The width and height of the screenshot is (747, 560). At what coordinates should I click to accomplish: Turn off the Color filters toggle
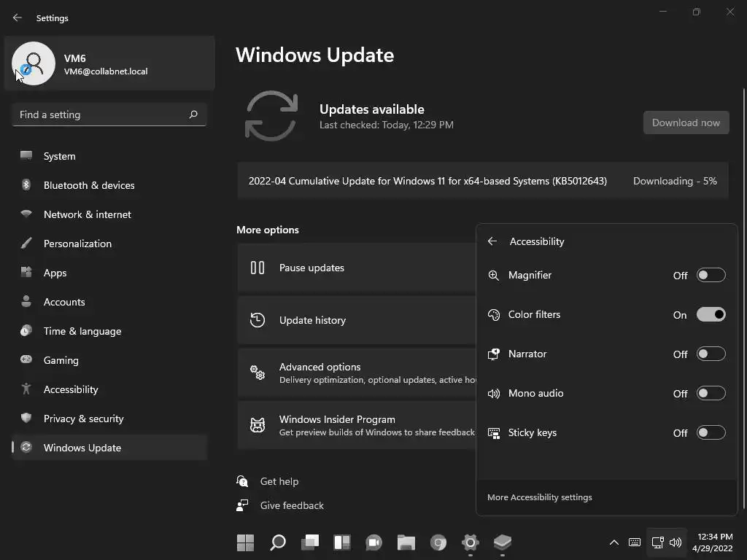711,314
